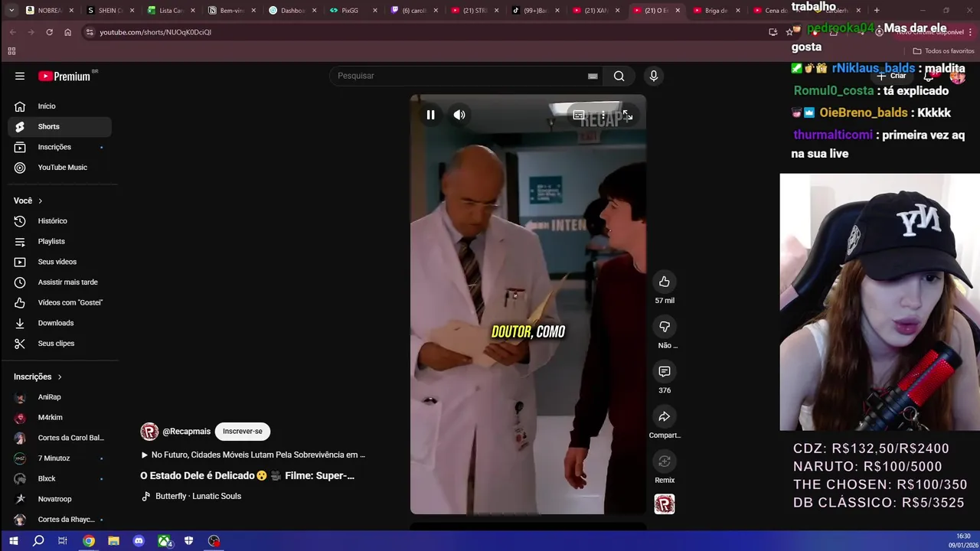This screenshot has height=551, width=980.
Task: Open Todos os favoritos folder
Action: (943, 51)
